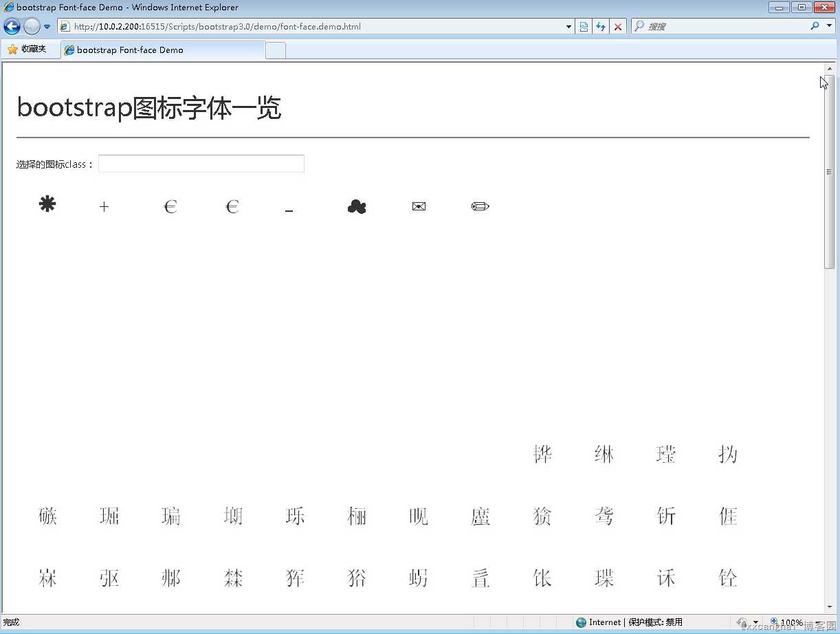Click the page heading bootstrap图标字体一览
This screenshot has width=840, height=634.
149,108
